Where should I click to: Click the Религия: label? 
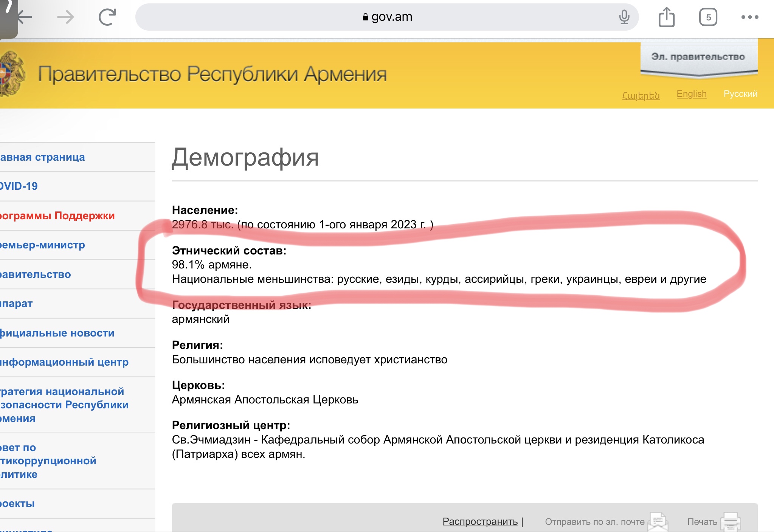[x=197, y=345]
